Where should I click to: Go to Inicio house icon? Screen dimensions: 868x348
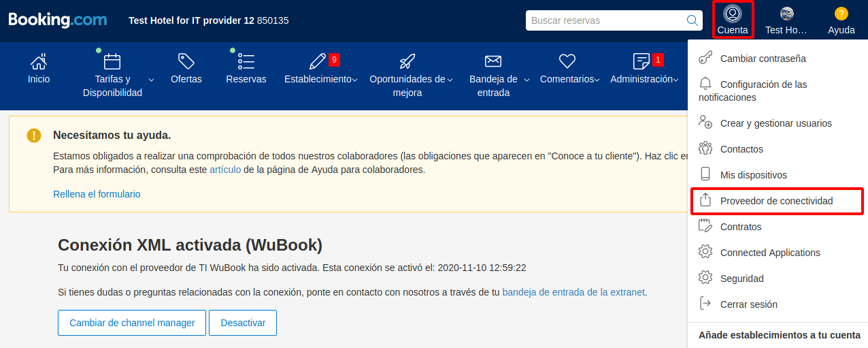tap(39, 61)
